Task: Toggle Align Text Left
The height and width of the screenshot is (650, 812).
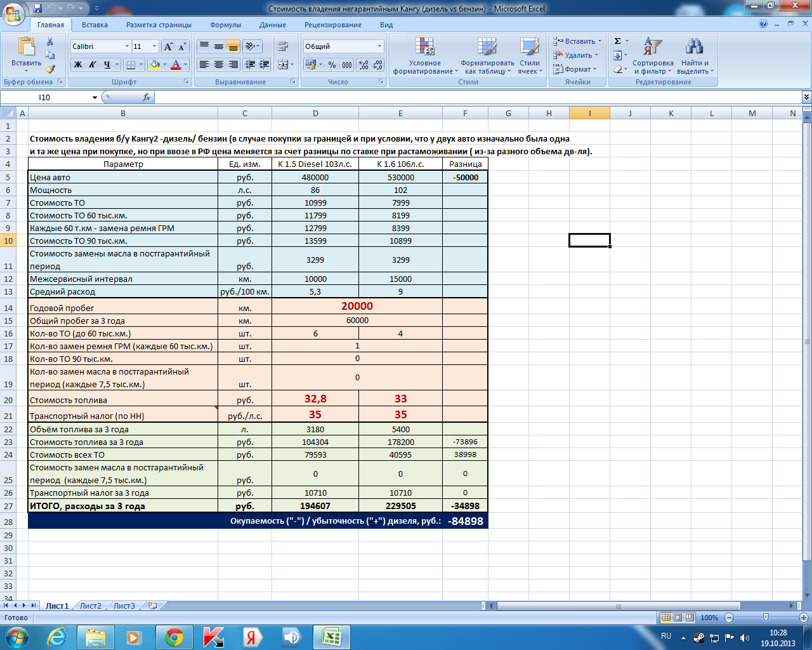Action: (204, 65)
